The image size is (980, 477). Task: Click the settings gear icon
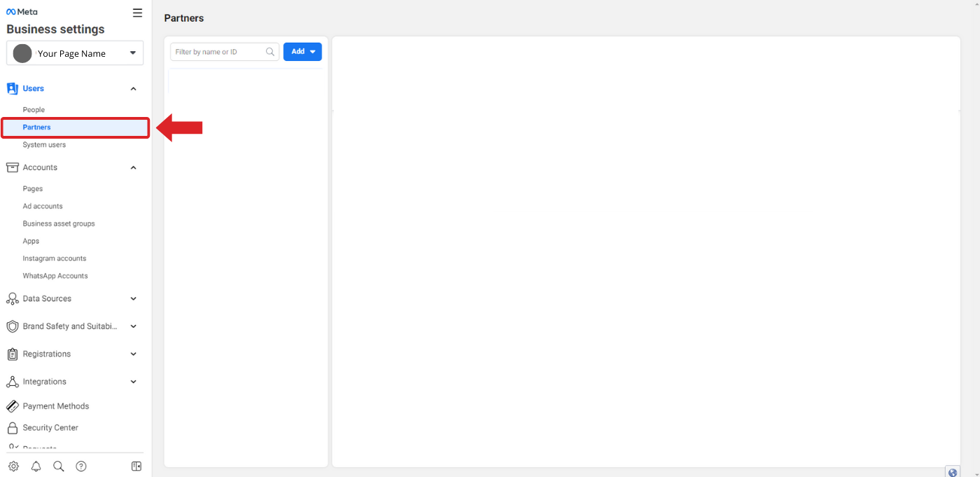[13, 466]
